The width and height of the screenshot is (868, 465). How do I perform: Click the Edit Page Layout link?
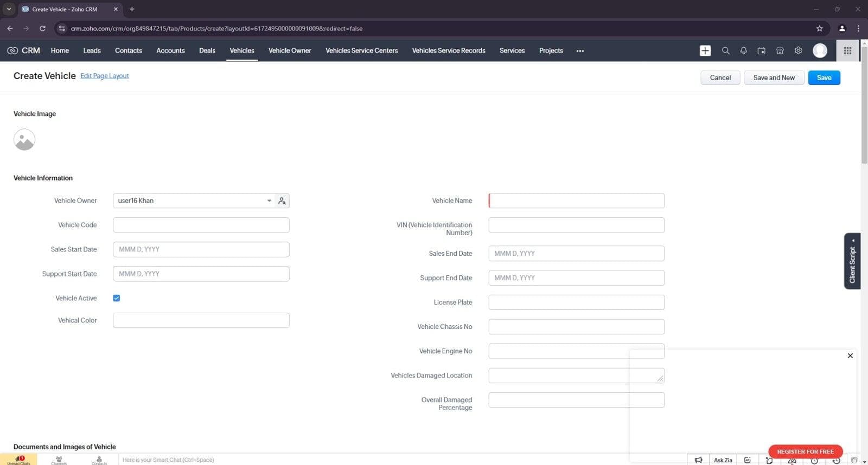point(105,76)
